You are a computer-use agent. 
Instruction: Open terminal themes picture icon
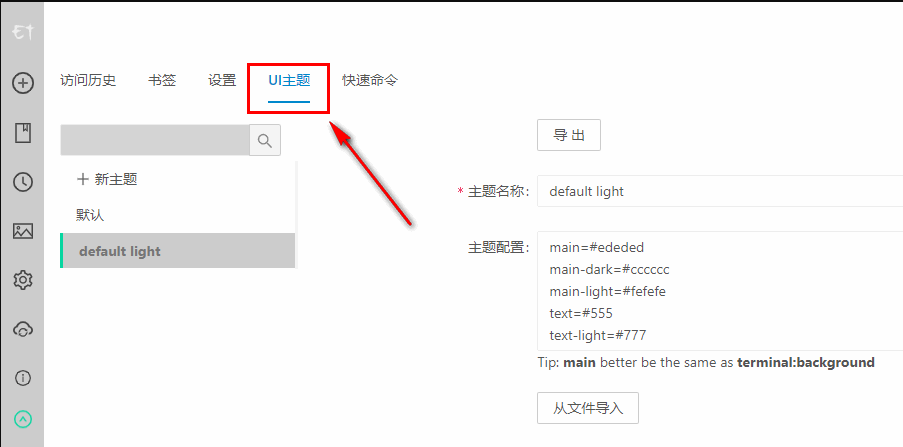pyautogui.click(x=23, y=231)
